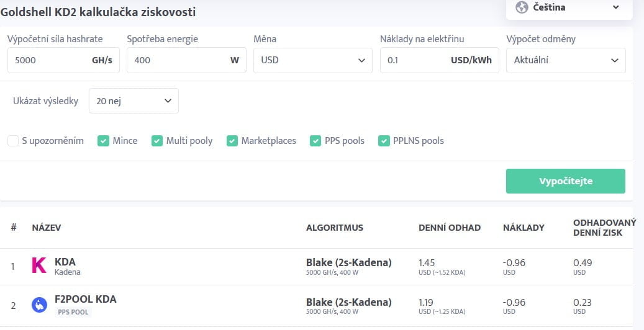
Task: Click the F2Pool KDA pool logo icon
Action: [40, 304]
